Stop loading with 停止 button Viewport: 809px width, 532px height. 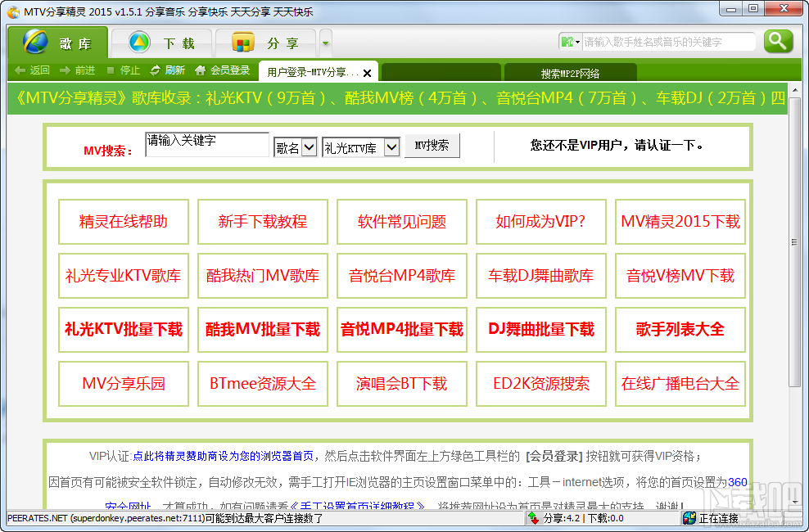tap(123, 70)
